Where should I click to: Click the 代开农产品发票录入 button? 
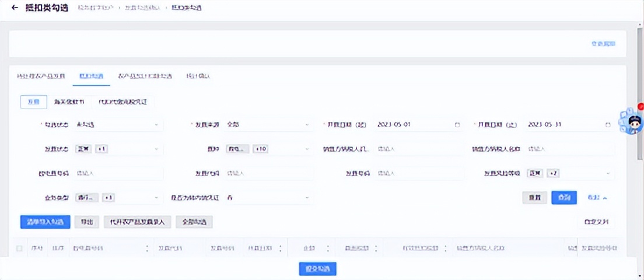coord(138,222)
